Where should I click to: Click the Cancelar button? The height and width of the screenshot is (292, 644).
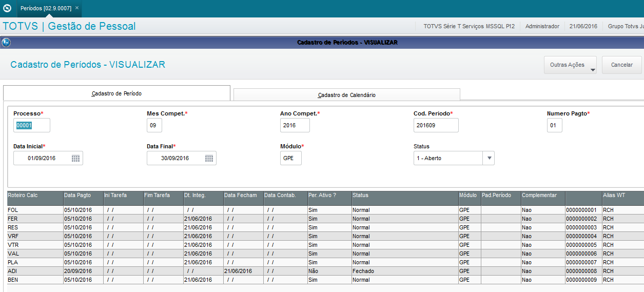[x=621, y=65]
